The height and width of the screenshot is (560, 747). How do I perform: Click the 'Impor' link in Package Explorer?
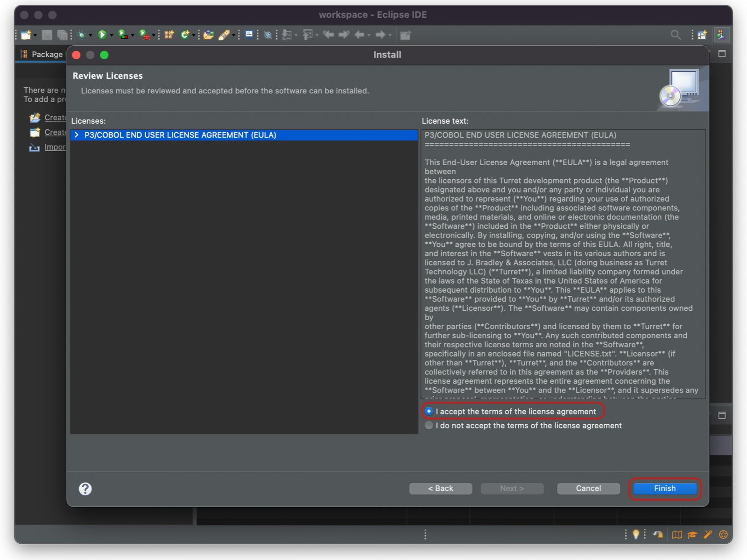(55, 147)
